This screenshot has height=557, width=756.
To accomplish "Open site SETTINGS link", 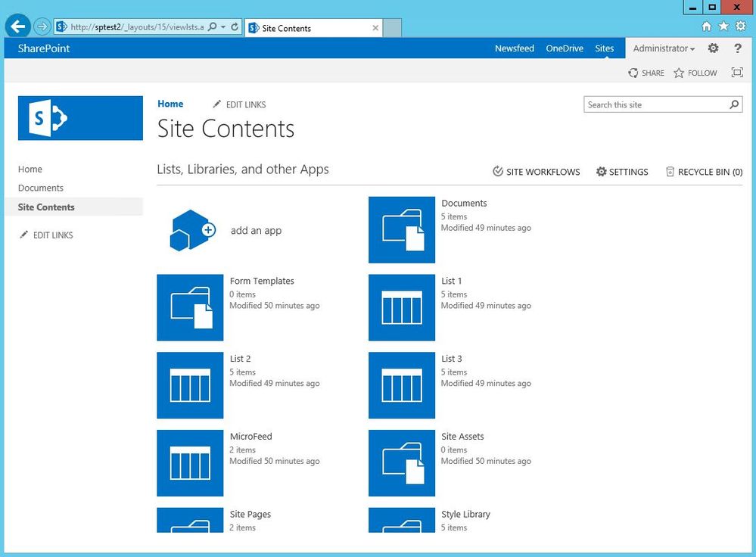I will [622, 172].
